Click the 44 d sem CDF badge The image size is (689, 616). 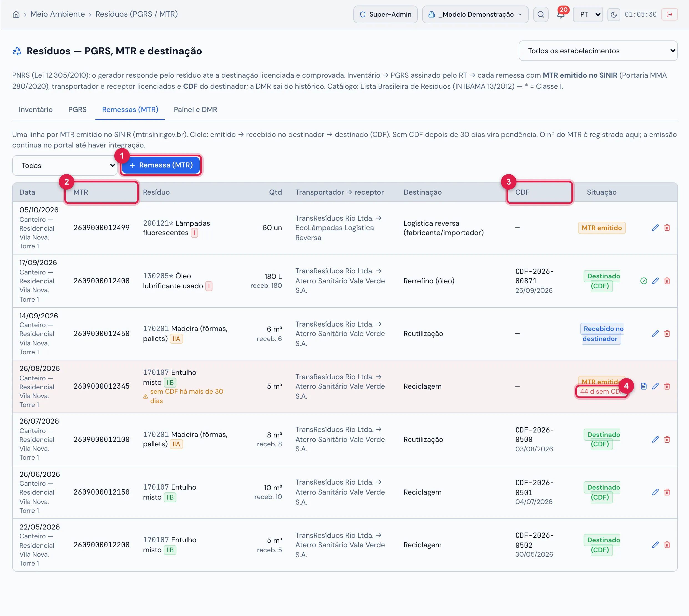tap(601, 392)
